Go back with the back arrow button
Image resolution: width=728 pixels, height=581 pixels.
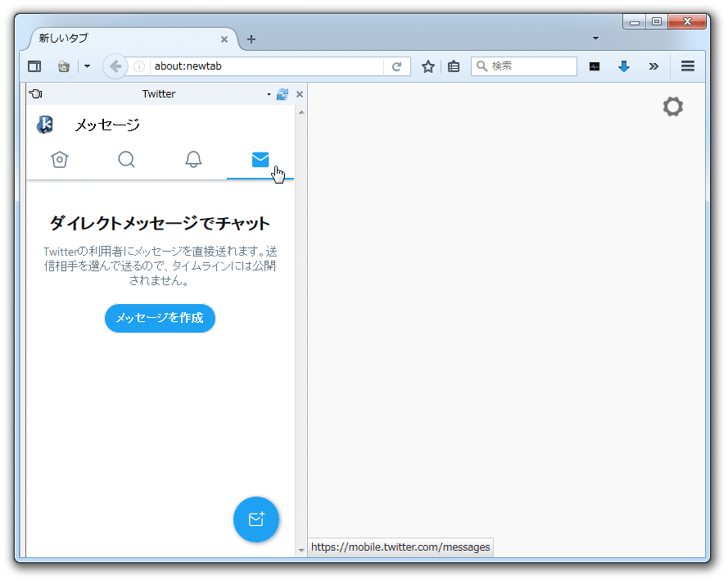(x=115, y=66)
